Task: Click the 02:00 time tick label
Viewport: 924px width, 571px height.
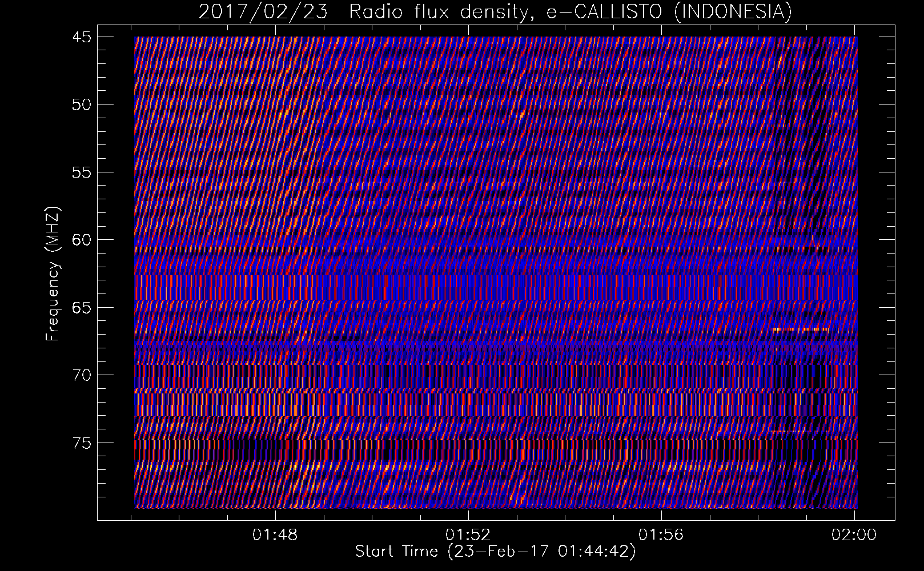Action: click(854, 535)
